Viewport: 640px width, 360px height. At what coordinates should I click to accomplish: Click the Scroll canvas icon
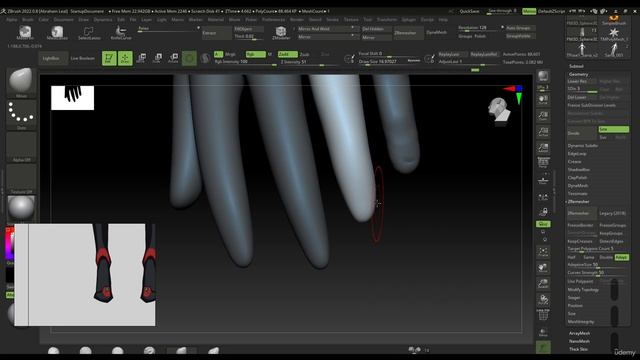543,100
